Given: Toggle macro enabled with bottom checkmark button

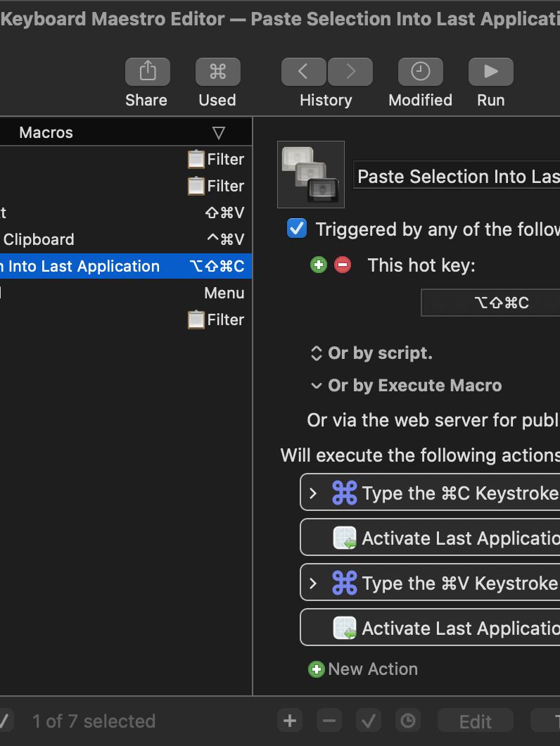Looking at the screenshot, I should 369,721.
